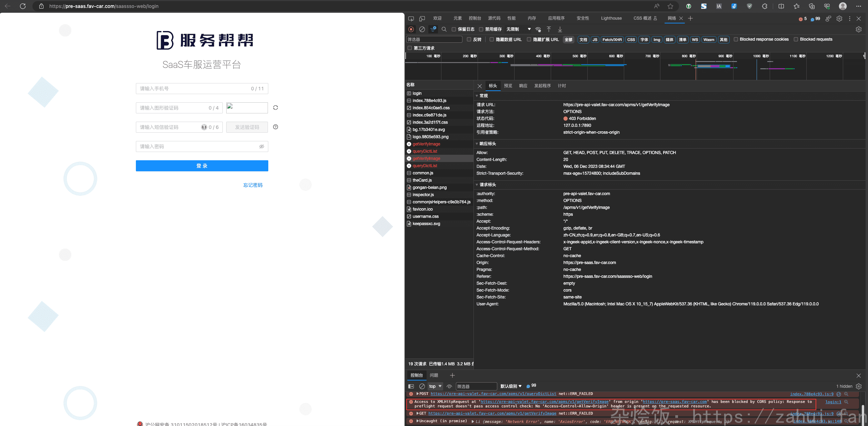Enable the Blocked requests checkbox
The height and width of the screenshot is (426, 868).
tap(796, 39)
